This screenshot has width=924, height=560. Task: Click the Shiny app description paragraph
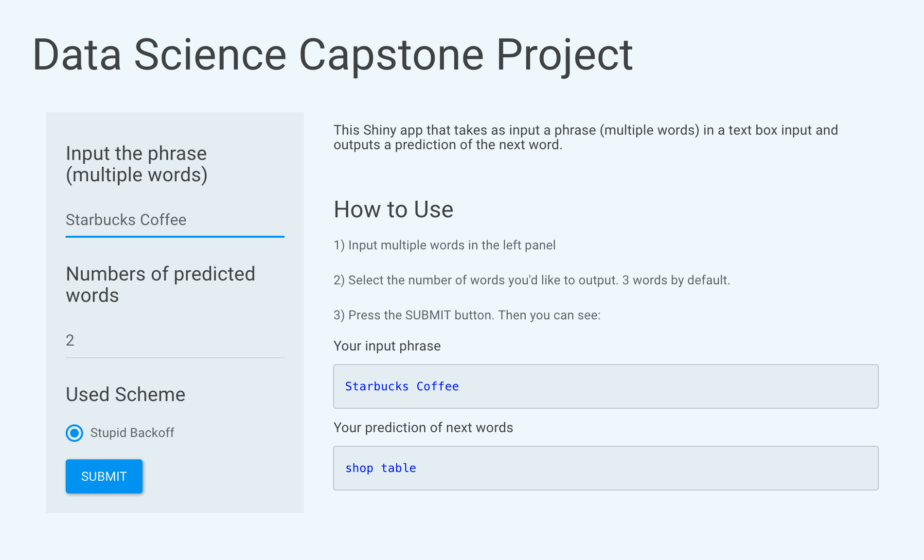click(586, 138)
